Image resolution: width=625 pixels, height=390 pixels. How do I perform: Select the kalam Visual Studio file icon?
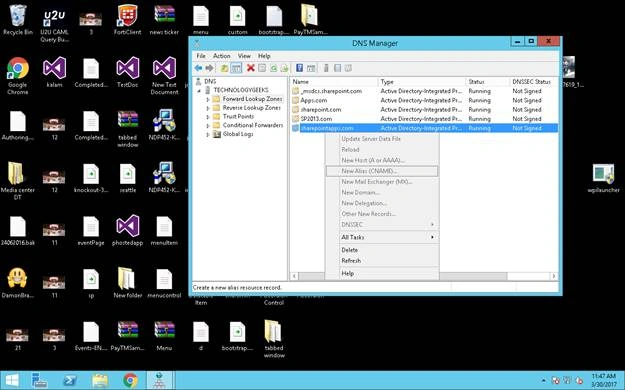tap(54, 72)
